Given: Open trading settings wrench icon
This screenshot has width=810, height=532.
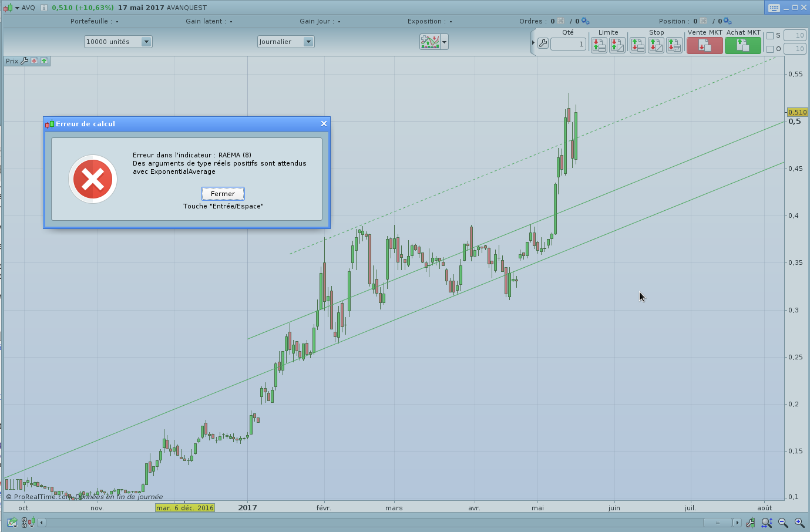Looking at the screenshot, I should (543, 43).
